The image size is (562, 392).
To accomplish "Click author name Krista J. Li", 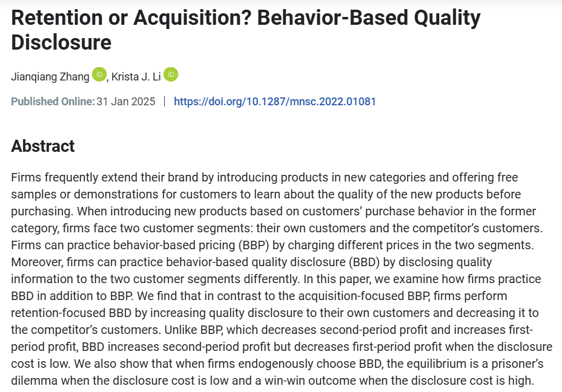I will 135,76.
